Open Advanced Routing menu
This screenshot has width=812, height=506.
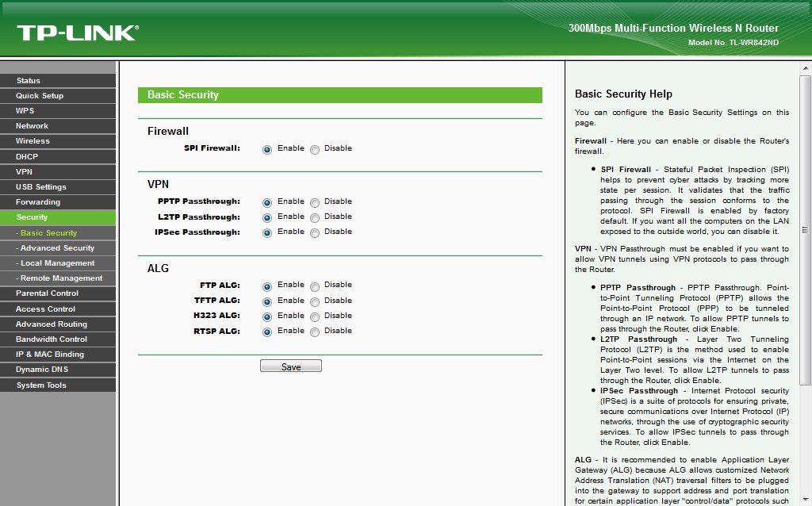[58, 324]
